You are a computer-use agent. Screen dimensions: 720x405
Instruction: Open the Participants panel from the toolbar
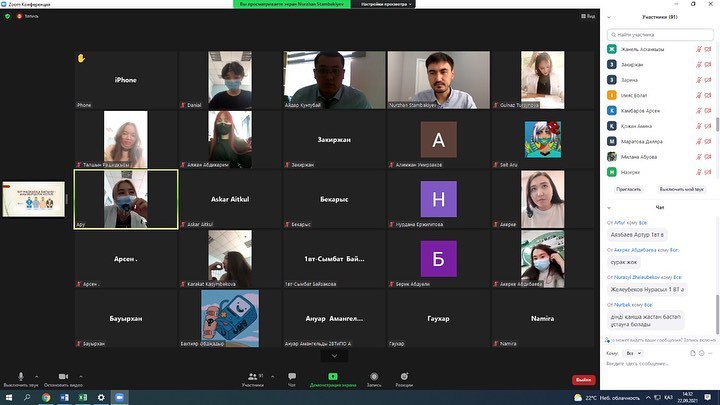[x=252, y=377]
